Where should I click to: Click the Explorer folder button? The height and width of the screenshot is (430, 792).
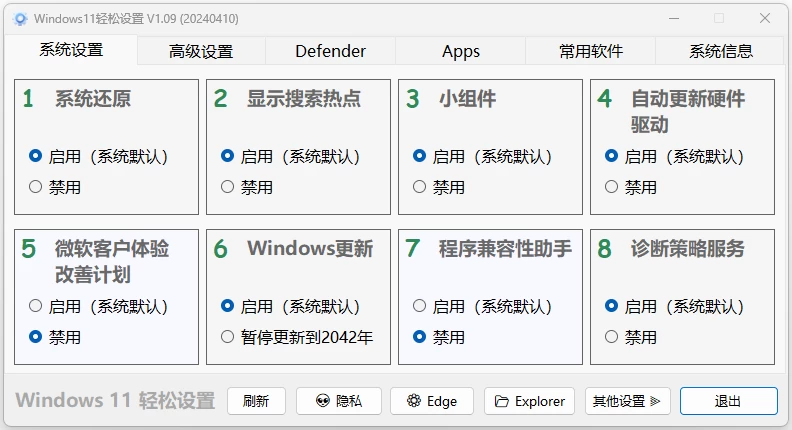pyautogui.click(x=529, y=401)
